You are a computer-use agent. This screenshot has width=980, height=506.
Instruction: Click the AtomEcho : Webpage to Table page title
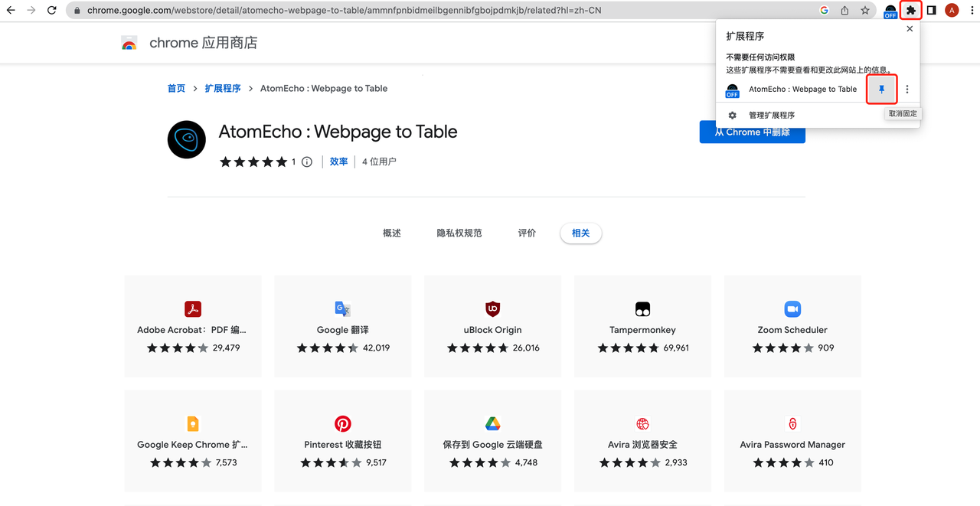[x=338, y=132]
